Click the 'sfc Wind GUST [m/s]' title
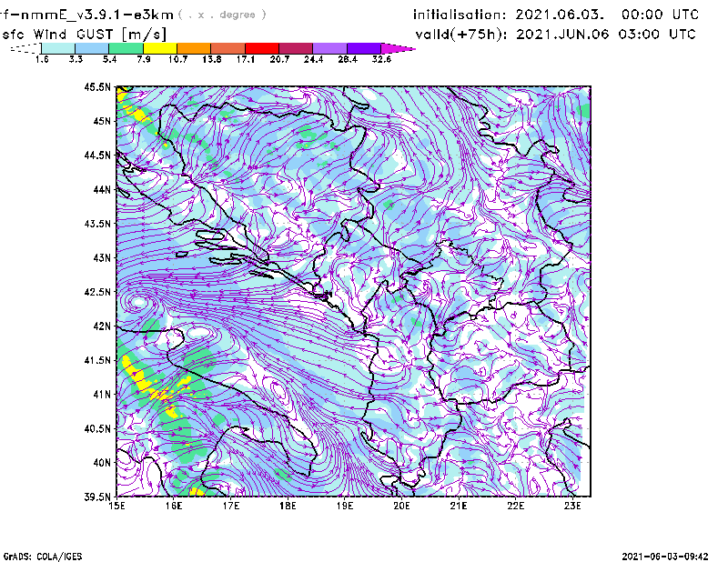Image resolution: width=728 pixels, height=562 pixels. tap(84, 35)
